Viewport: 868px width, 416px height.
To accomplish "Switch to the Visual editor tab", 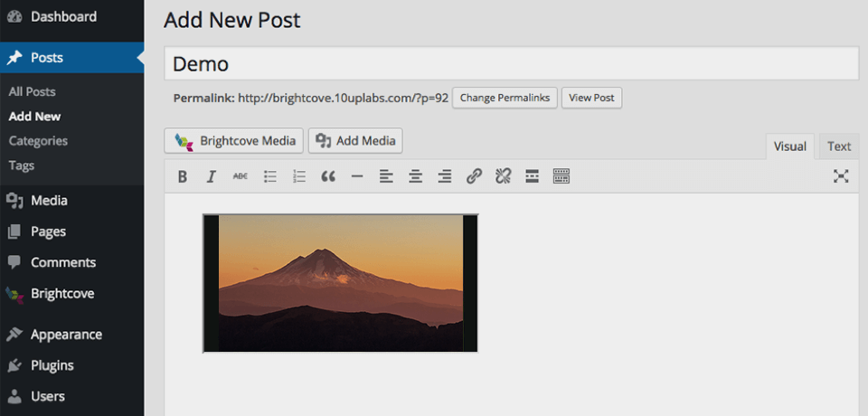I will pos(790,147).
